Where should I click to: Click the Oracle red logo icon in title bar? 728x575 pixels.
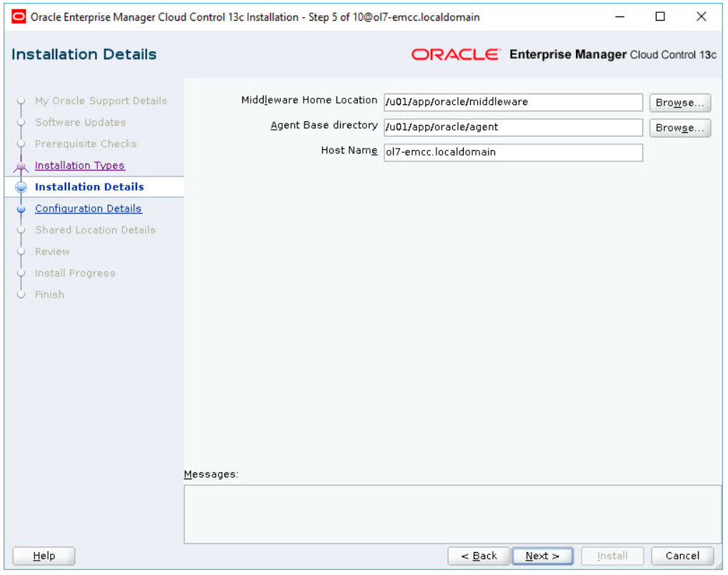coord(19,17)
